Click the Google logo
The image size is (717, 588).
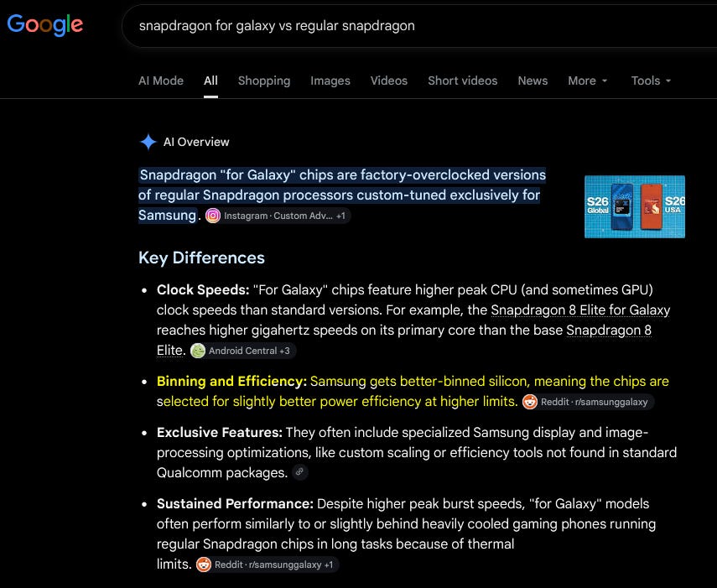pyautogui.click(x=44, y=24)
